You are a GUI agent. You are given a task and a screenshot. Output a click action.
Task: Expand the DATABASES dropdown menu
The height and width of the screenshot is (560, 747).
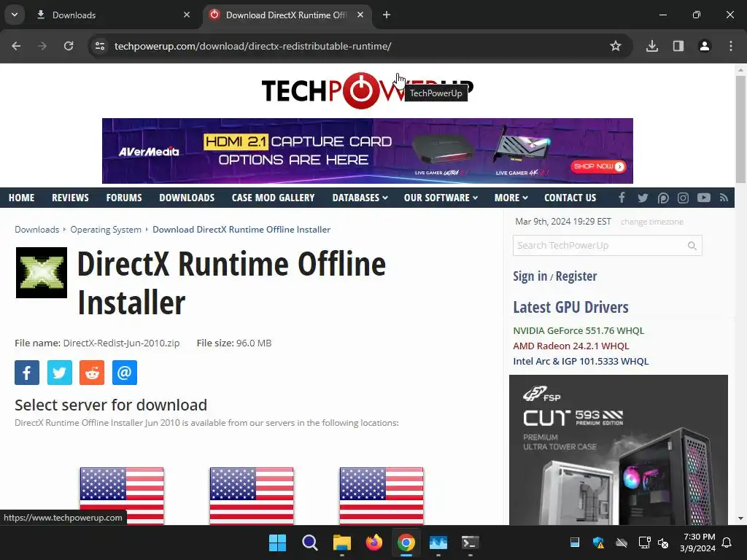point(360,198)
